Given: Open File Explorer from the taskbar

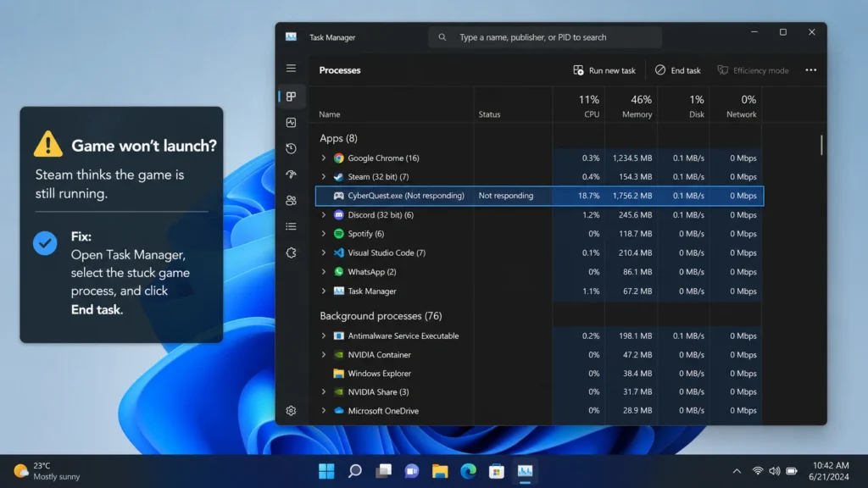Looking at the screenshot, I should [440, 471].
